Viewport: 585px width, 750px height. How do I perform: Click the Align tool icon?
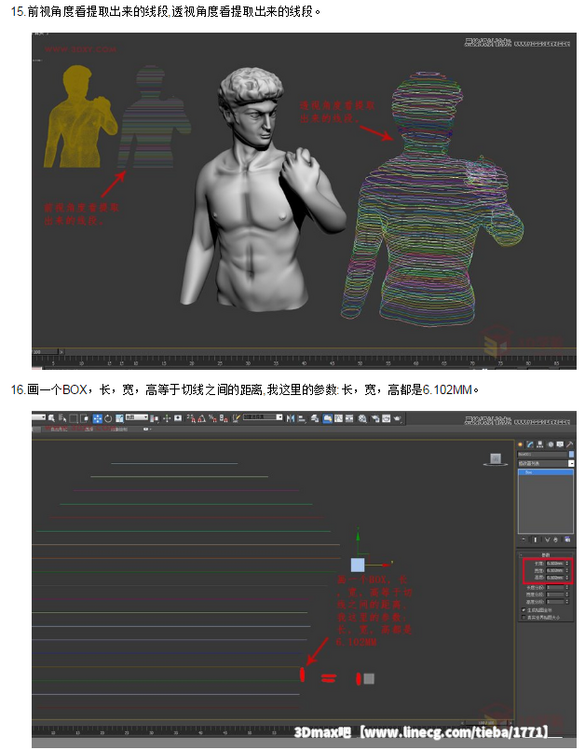301,419
